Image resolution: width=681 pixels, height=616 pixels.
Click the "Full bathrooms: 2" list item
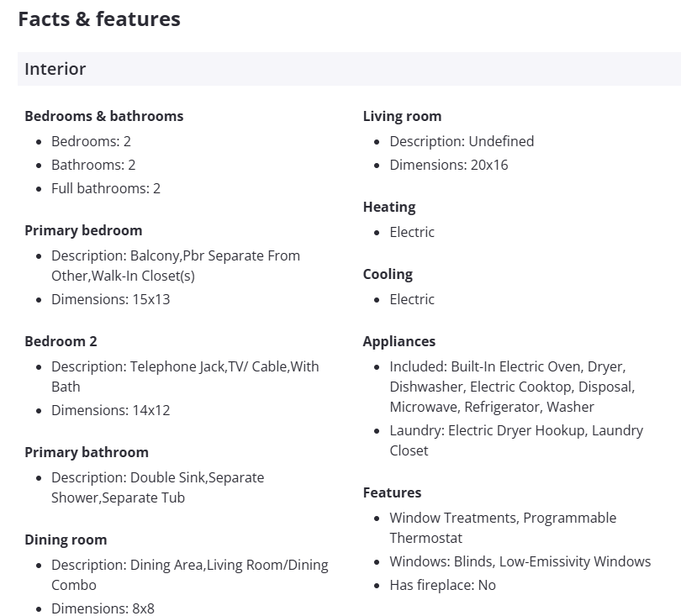[x=106, y=188]
